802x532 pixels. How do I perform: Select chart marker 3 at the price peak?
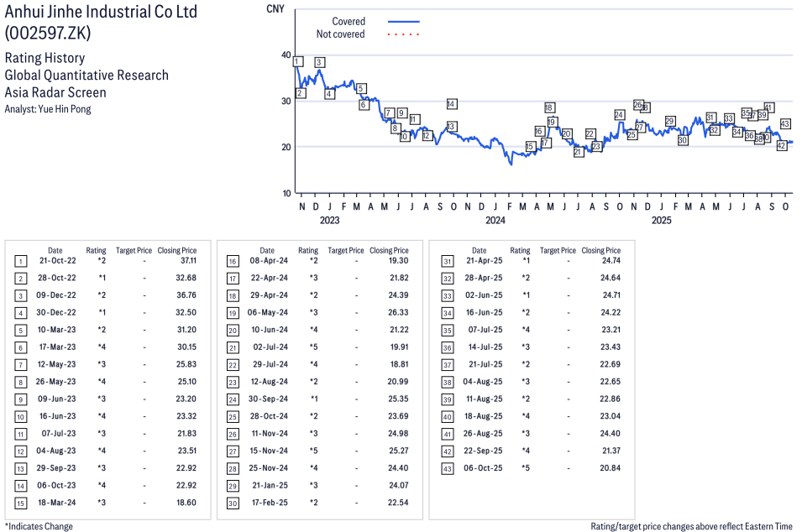click(319, 63)
